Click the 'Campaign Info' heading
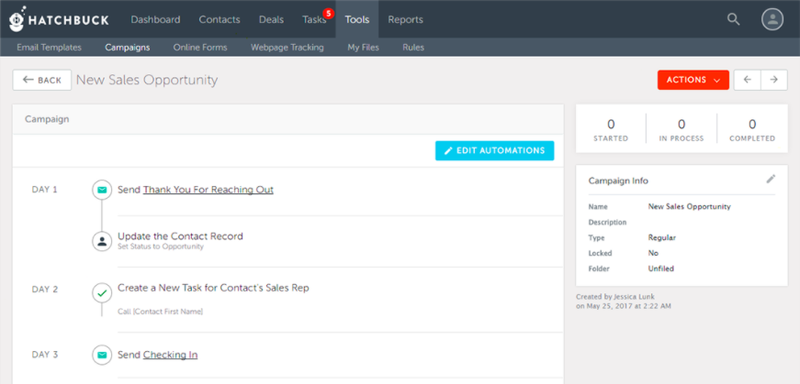Image resolution: width=800 pixels, height=384 pixels. tap(618, 181)
